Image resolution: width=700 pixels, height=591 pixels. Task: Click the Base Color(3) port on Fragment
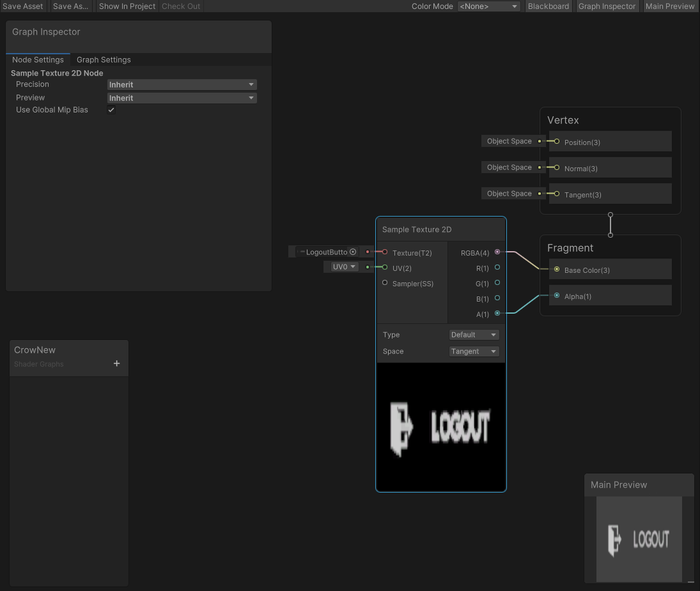pos(556,270)
